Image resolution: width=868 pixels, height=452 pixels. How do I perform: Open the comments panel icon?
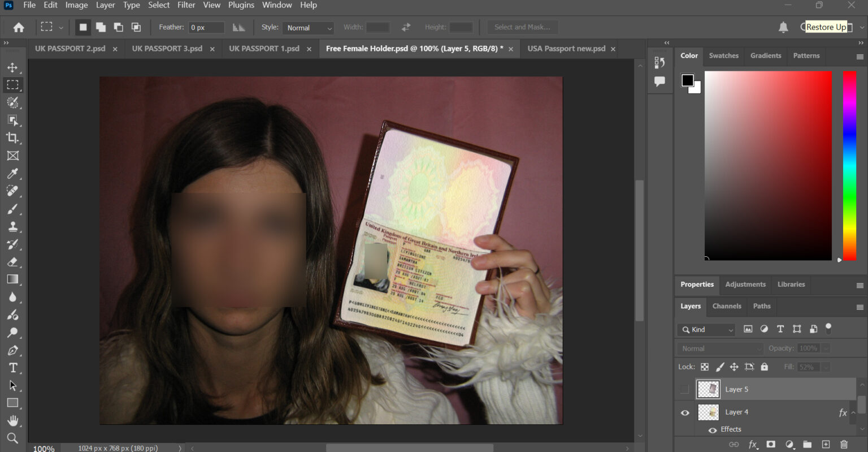pyautogui.click(x=659, y=81)
